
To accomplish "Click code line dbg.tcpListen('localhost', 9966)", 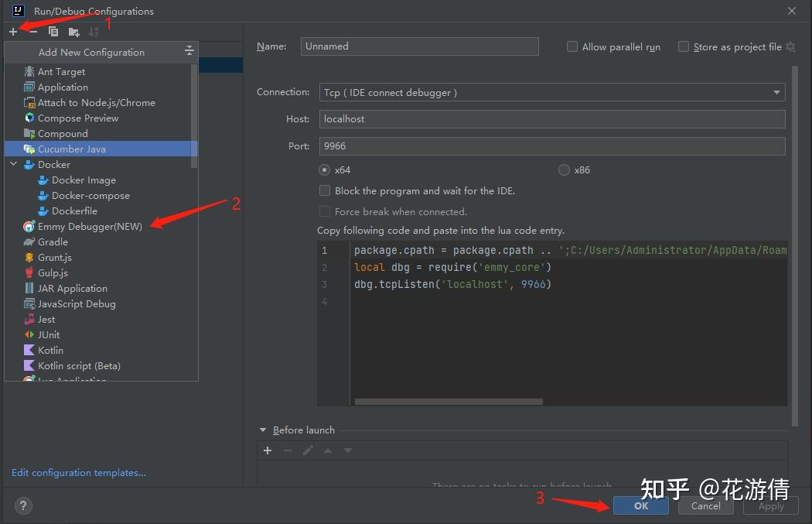I will [452, 284].
